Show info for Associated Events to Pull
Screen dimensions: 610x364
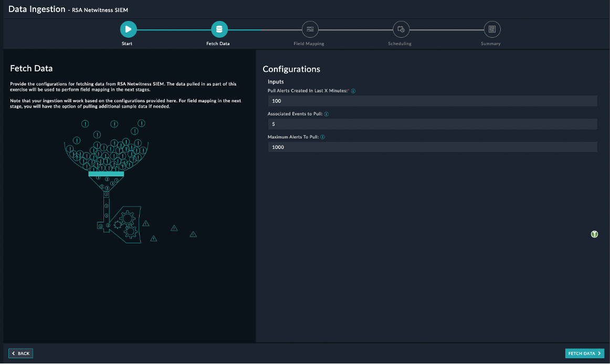(x=327, y=114)
